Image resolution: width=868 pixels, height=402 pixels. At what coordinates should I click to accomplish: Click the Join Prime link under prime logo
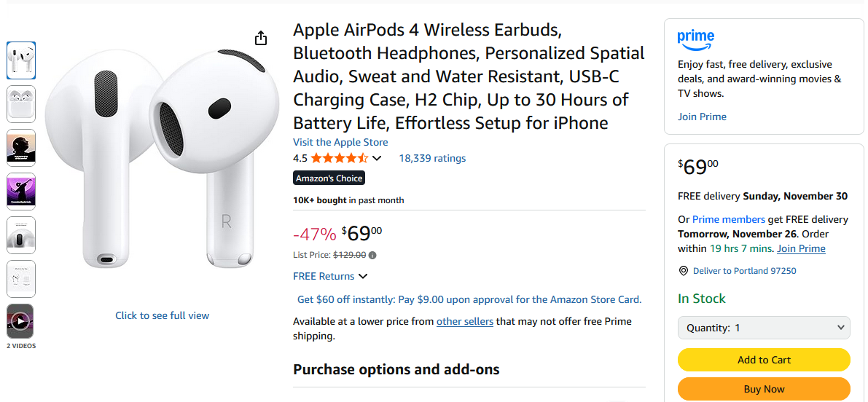702,117
